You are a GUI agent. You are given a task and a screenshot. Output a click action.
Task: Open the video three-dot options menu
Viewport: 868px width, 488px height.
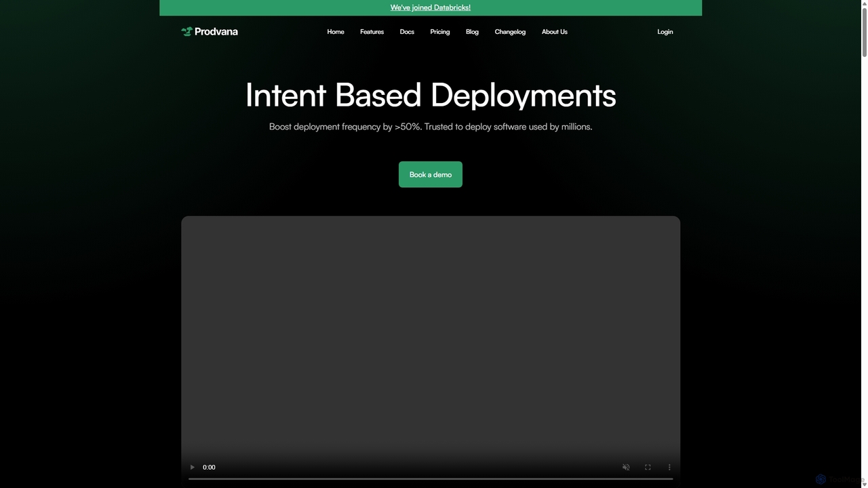[669, 467]
